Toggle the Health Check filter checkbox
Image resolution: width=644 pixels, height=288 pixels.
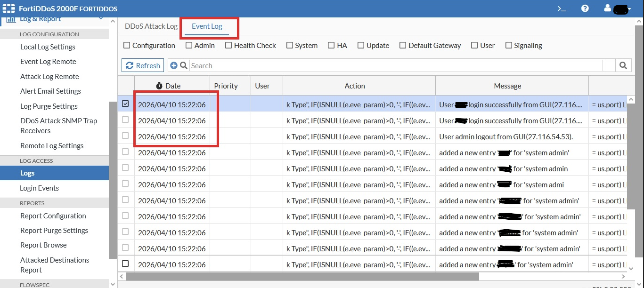[228, 45]
